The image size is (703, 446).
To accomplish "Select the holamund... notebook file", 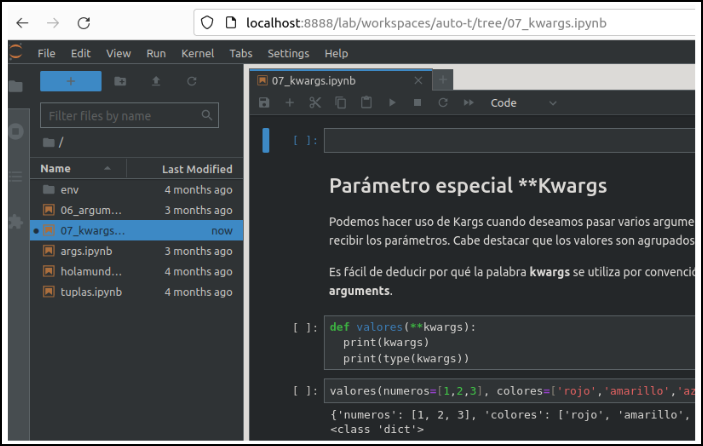I will [x=137, y=271].
